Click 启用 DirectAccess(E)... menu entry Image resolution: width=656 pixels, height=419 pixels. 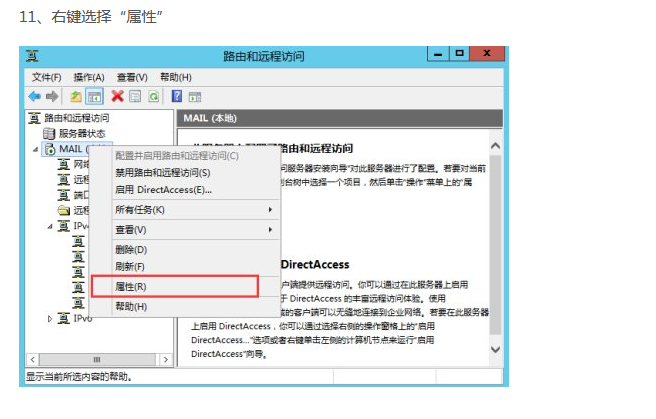click(x=163, y=189)
